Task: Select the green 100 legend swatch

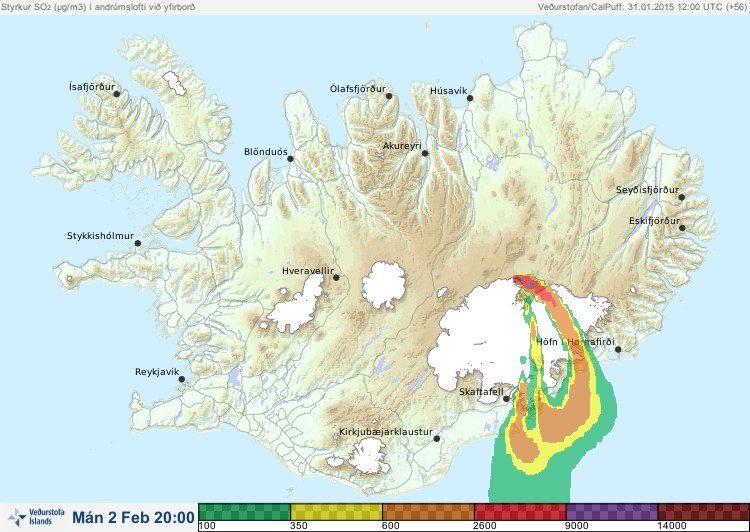Action: point(244,512)
